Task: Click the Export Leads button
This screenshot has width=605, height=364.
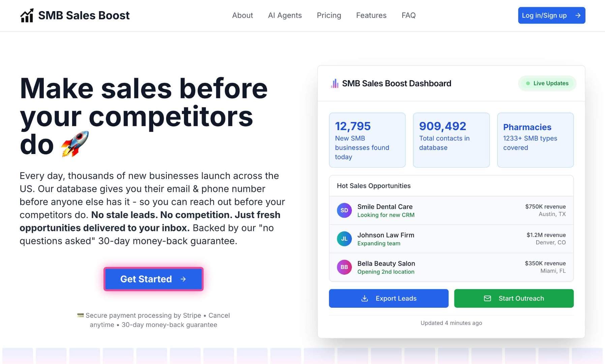Action: tap(388, 298)
